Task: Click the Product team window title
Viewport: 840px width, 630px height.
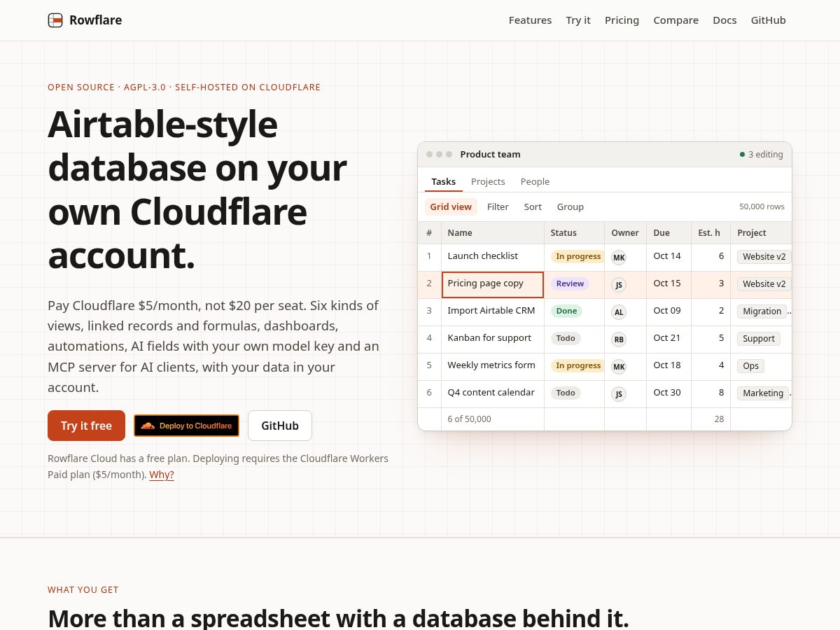Action: point(490,155)
